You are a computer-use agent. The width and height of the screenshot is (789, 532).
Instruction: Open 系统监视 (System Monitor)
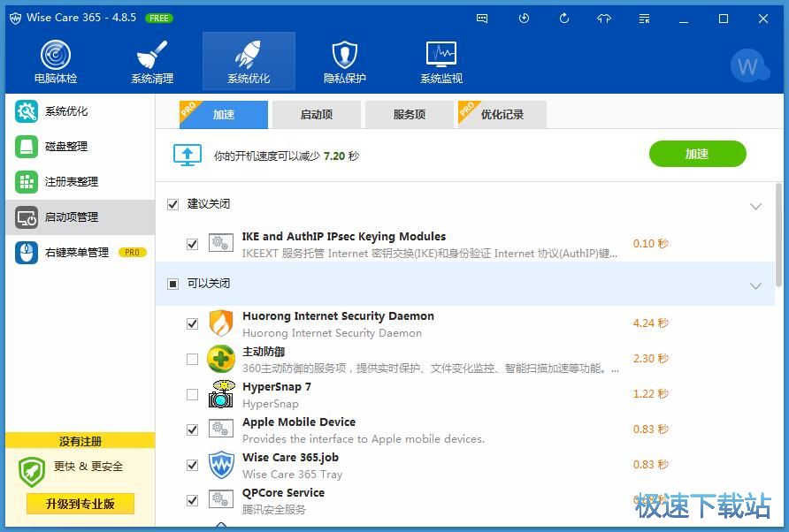click(440, 60)
